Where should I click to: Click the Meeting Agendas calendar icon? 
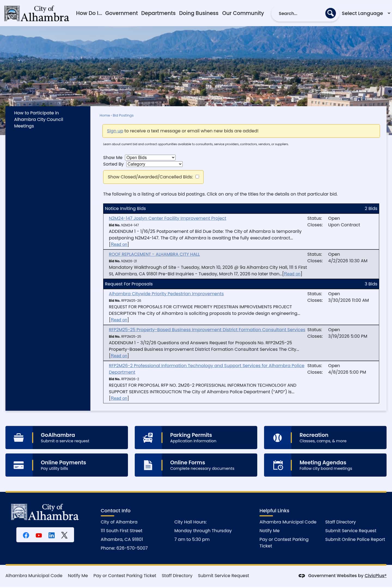pyautogui.click(x=278, y=465)
